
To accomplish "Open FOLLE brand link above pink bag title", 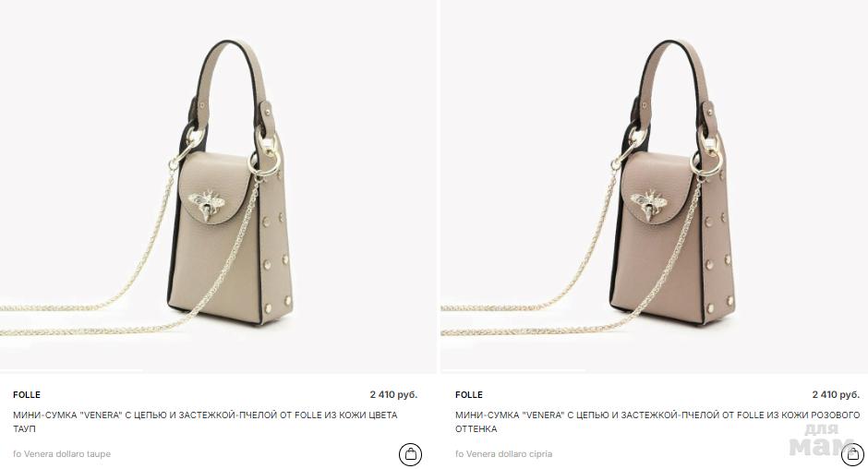I will (469, 395).
